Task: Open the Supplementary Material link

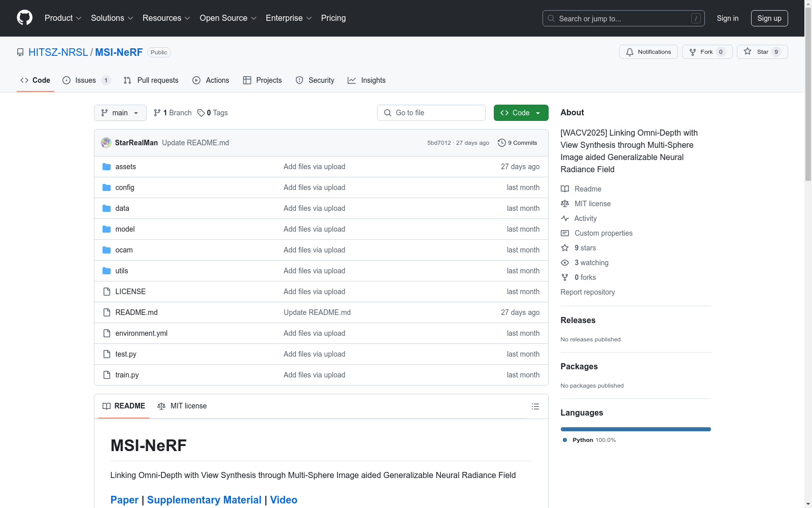Action: coord(204,500)
